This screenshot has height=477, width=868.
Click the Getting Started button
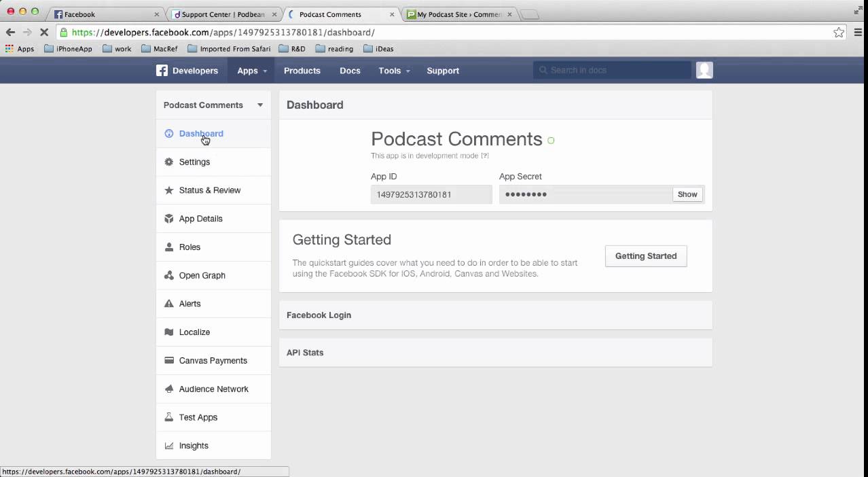(646, 256)
